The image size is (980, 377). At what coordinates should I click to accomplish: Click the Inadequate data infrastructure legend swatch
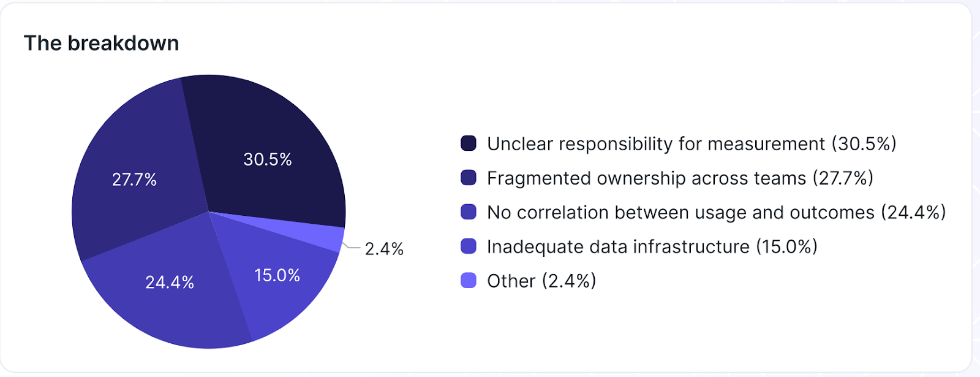tap(469, 246)
